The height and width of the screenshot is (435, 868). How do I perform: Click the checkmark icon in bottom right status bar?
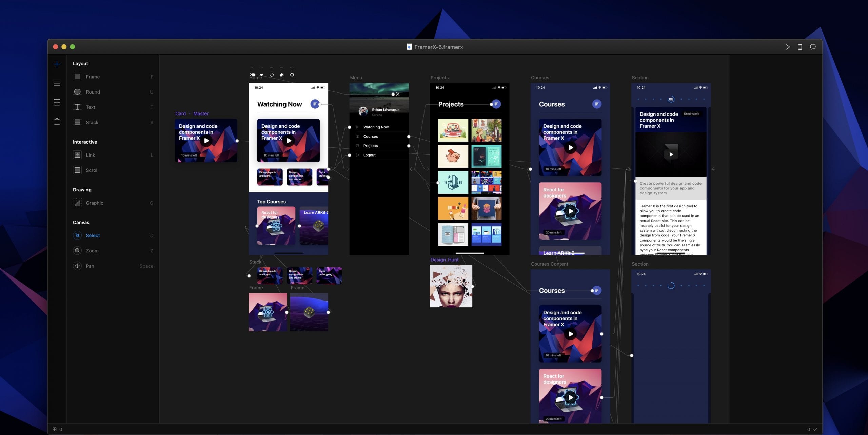[815, 429]
